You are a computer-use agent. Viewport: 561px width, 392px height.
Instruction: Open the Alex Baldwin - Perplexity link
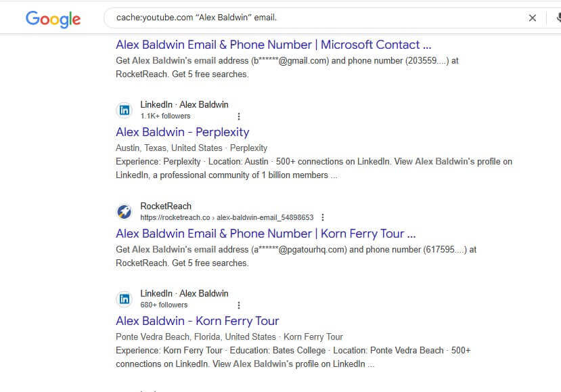[x=182, y=132]
